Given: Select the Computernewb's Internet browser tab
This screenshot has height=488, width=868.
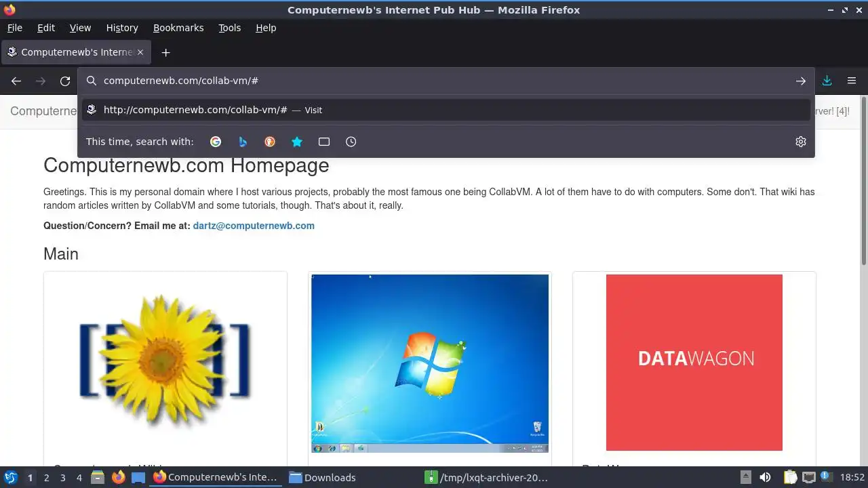Looking at the screenshot, I should coord(76,52).
